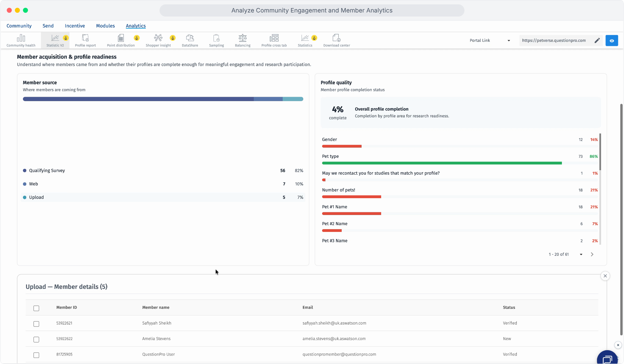Click the Profile quality list scrollbar
This screenshot has width=624, height=364.
600,152
